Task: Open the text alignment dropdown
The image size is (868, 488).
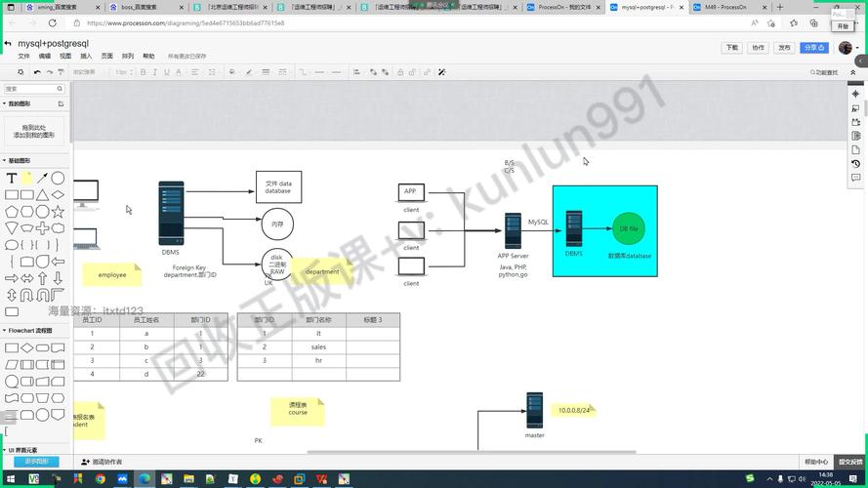Action: (x=195, y=72)
